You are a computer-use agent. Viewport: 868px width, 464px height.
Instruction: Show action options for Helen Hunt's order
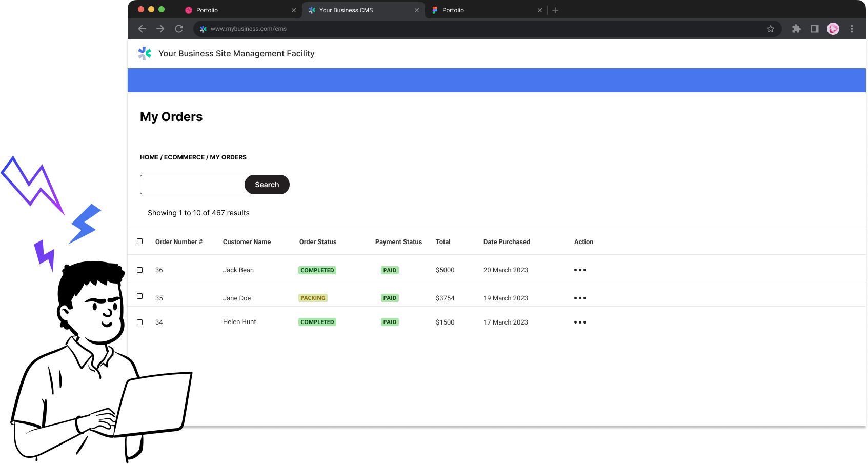click(580, 322)
